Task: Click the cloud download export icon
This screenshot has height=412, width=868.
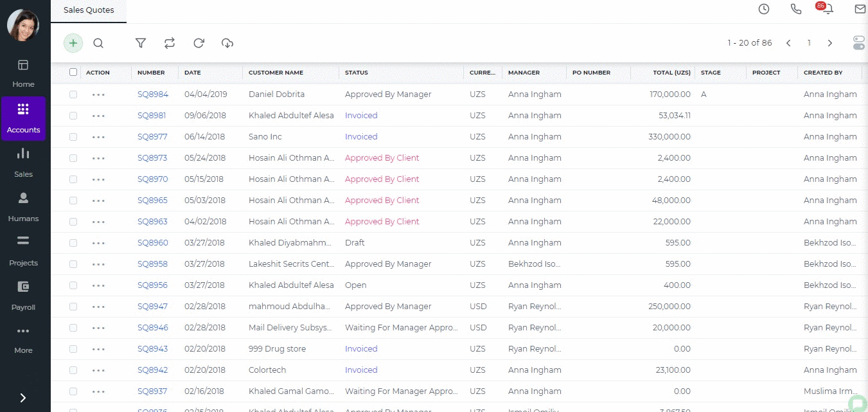Action: coord(227,43)
